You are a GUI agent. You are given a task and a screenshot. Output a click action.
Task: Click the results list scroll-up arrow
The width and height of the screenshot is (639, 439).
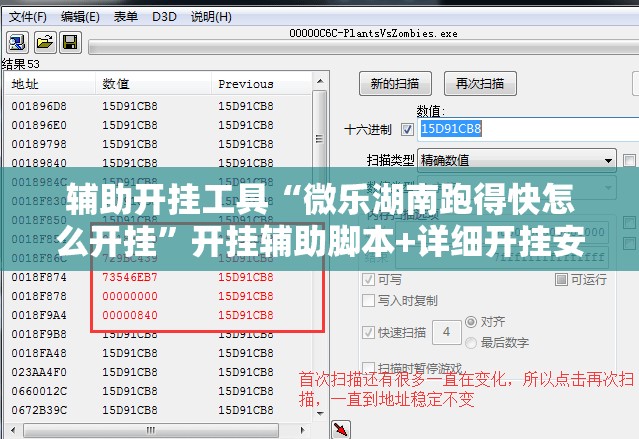click(320, 81)
